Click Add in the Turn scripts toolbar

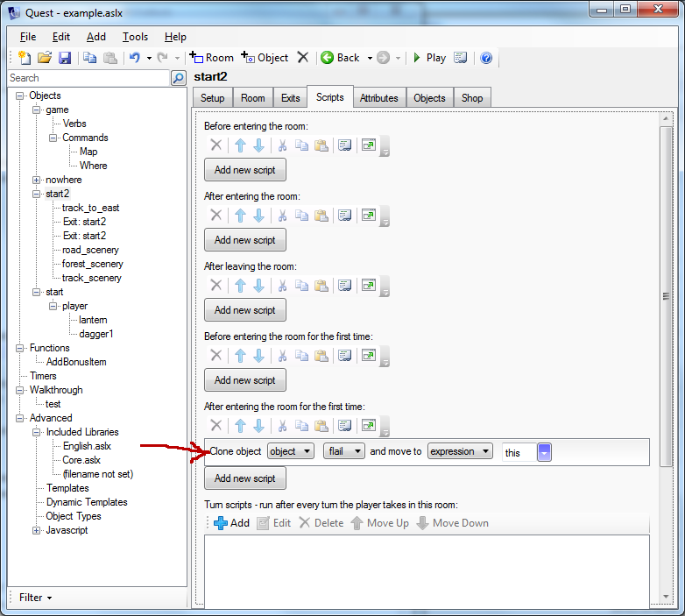(x=231, y=523)
